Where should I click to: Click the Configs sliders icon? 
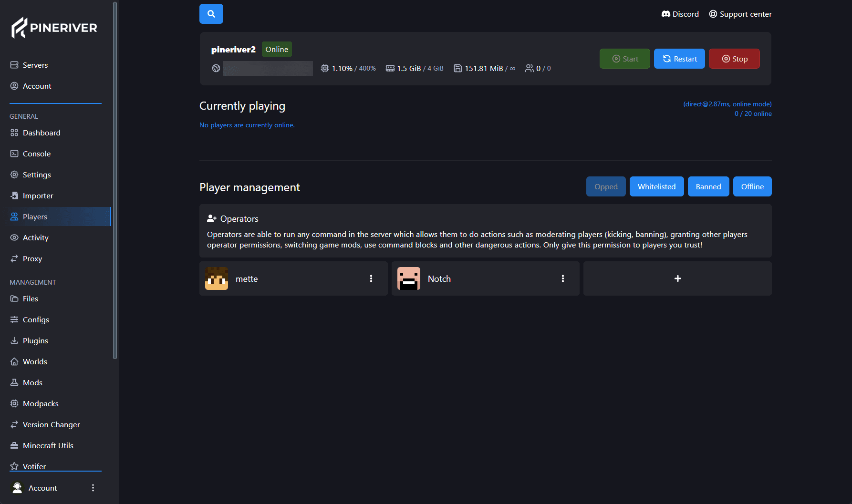click(14, 319)
